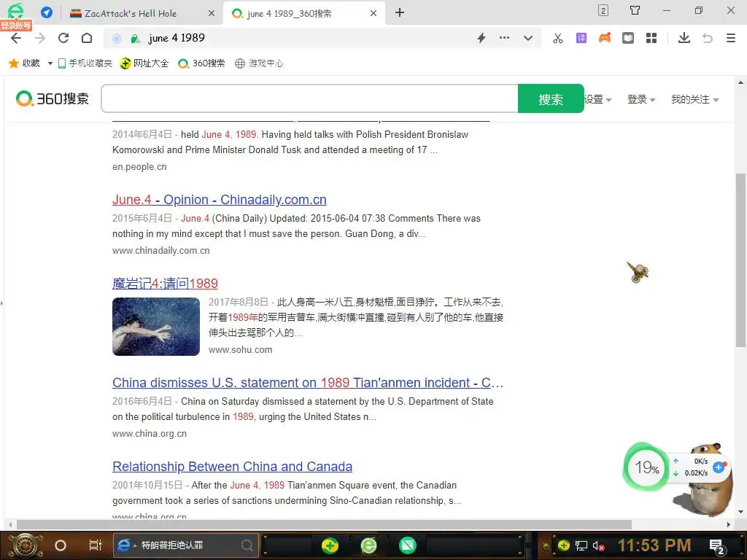
Task: Click the taskbar search box 特朗普拒绝认罪
Action: [x=186, y=545]
